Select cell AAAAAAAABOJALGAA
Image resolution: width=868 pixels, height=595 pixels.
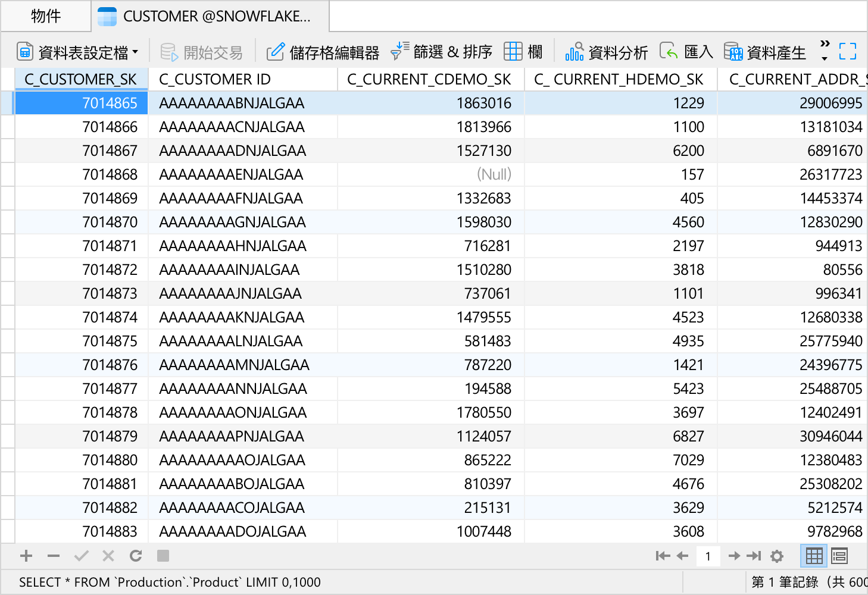[243, 484]
